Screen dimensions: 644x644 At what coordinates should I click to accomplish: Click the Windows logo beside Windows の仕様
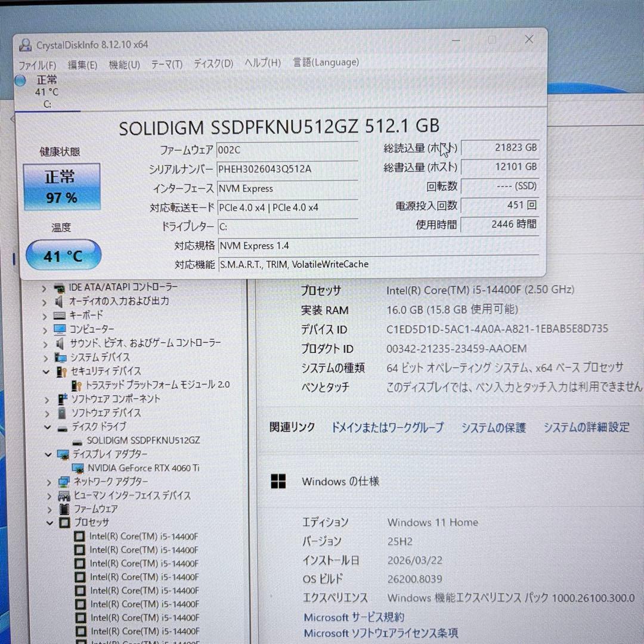pos(279,481)
